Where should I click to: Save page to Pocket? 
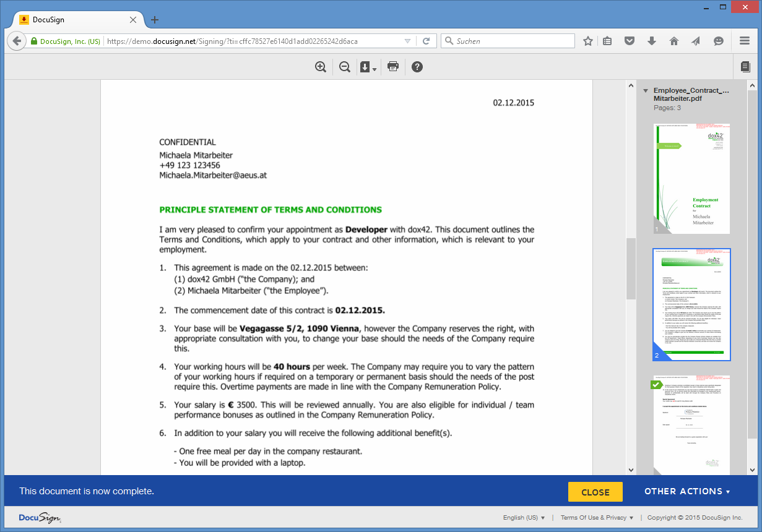point(630,41)
